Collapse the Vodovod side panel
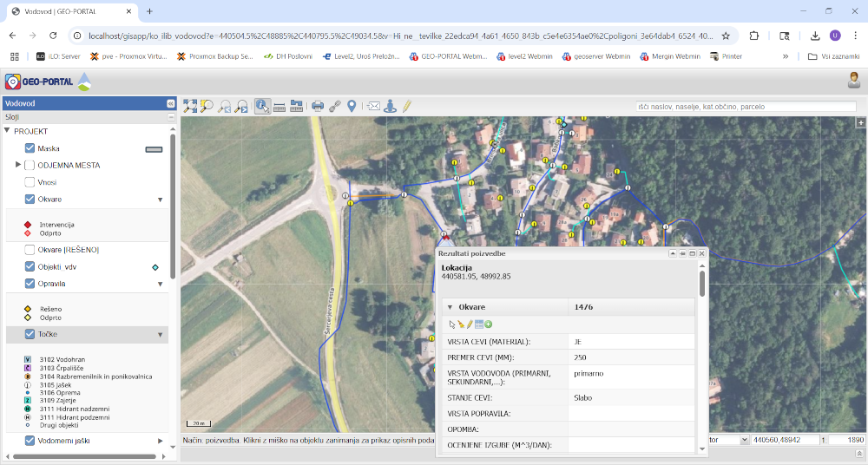This screenshot has height=465, width=868. point(170,103)
